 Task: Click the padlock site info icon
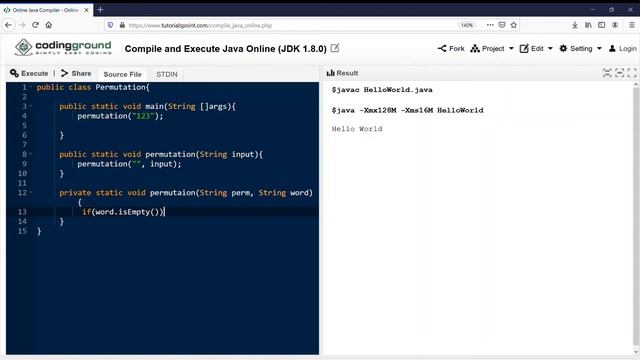click(122, 25)
